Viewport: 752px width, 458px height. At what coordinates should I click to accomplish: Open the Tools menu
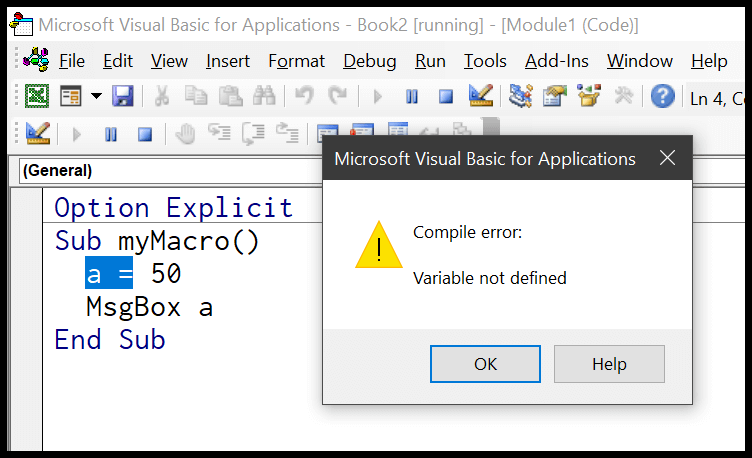click(485, 61)
